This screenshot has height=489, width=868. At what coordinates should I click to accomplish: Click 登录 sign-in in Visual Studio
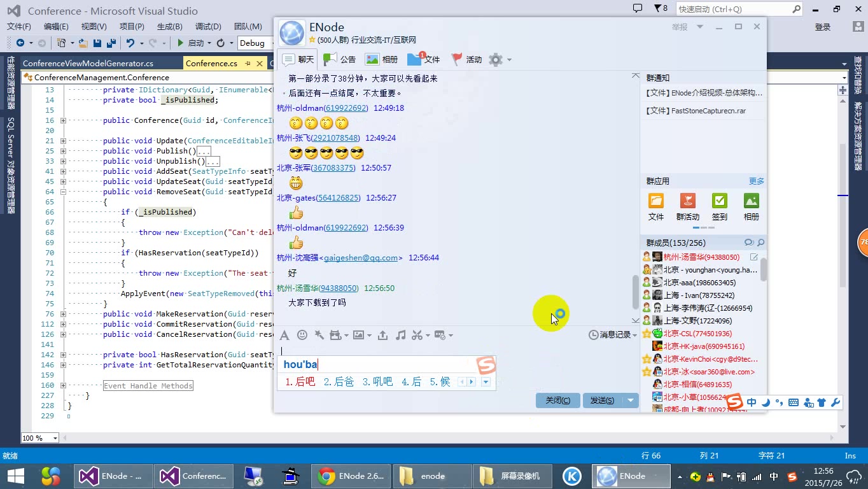tap(823, 27)
